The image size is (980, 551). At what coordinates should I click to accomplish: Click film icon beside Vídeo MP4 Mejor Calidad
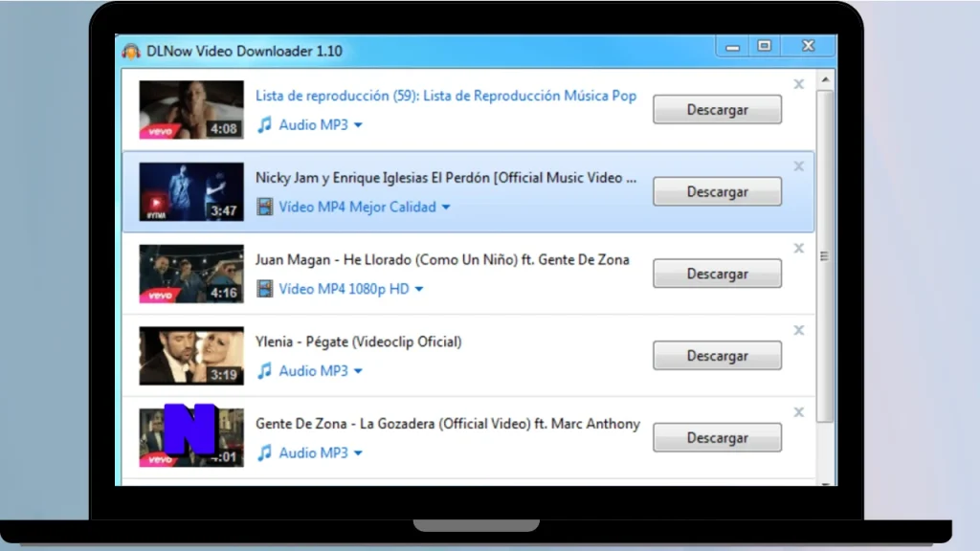(265, 207)
